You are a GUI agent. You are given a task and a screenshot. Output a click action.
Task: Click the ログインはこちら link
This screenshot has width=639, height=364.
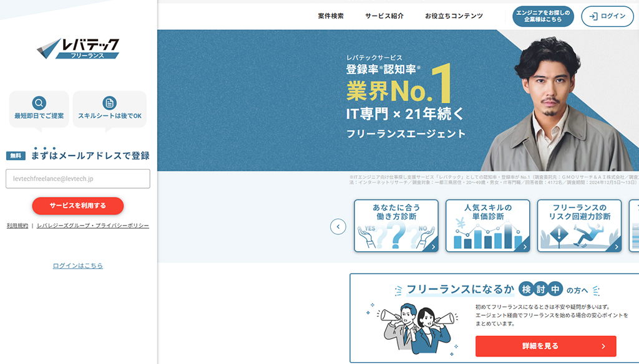pos(78,265)
